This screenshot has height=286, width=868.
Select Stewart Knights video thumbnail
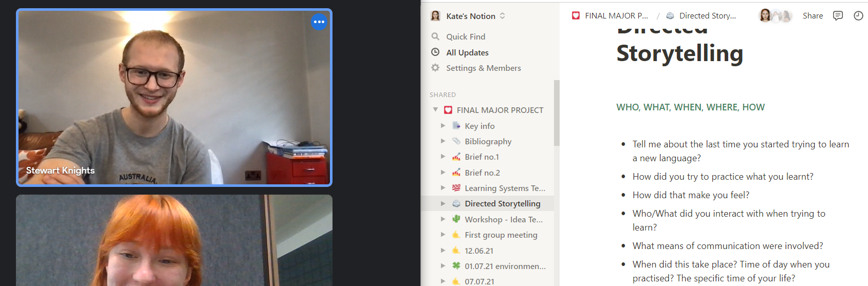[174, 98]
